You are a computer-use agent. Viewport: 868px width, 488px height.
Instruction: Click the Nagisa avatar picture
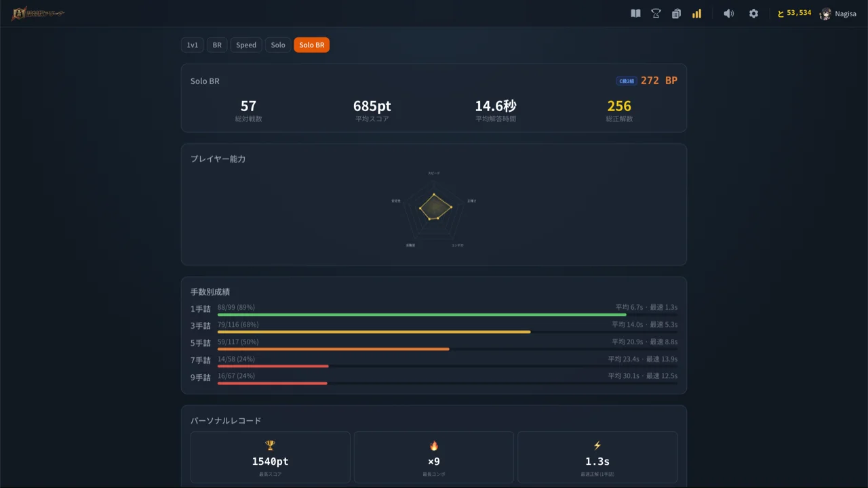point(825,14)
